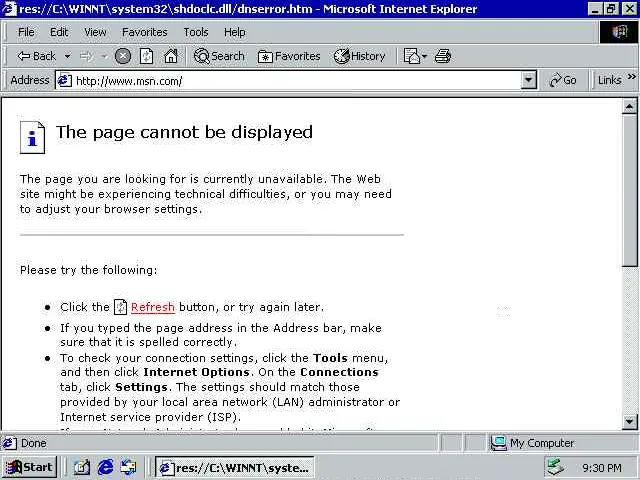Select the res://C:\WINNT taskbar button
Screen dimensions: 640x480
coord(235,467)
